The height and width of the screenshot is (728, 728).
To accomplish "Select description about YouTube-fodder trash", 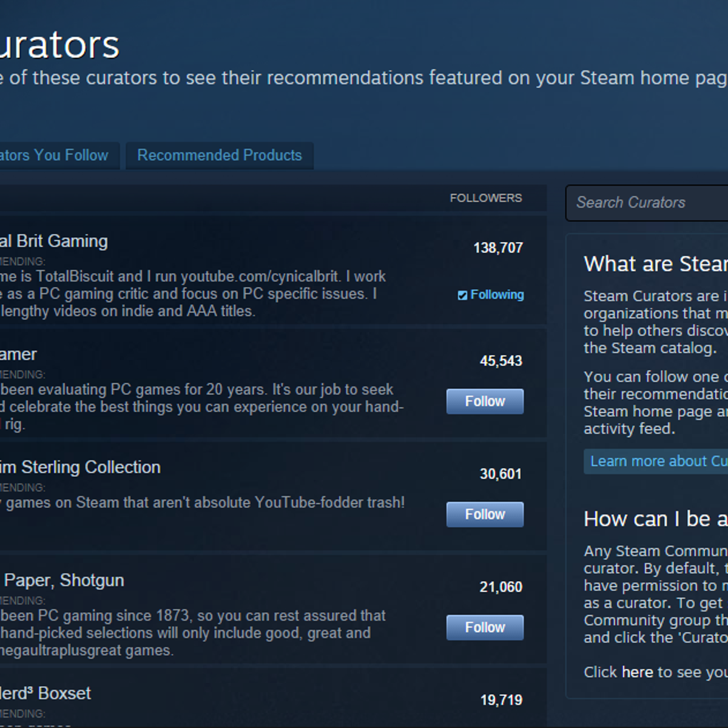I will click(x=203, y=503).
